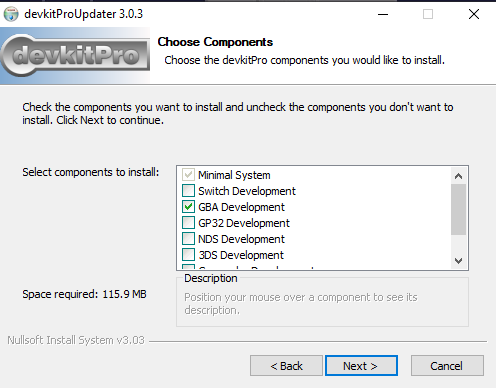The height and width of the screenshot is (388, 496).
Task: Click the component list scroll down arrow
Action: click(x=459, y=261)
